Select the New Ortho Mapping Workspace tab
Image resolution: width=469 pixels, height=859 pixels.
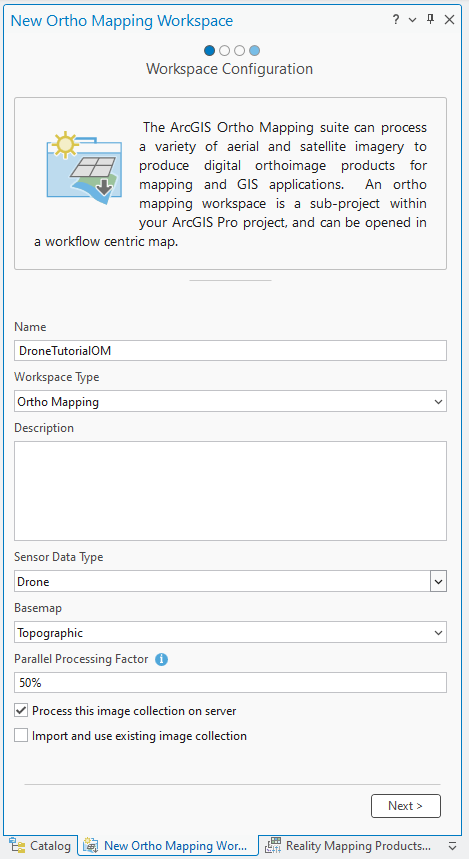click(169, 845)
